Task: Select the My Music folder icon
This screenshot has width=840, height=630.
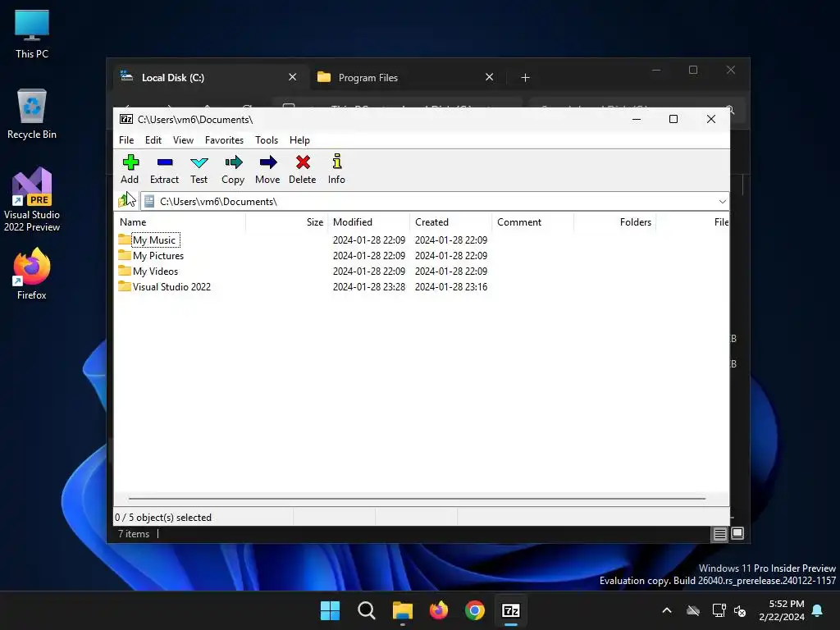Action: 125,240
